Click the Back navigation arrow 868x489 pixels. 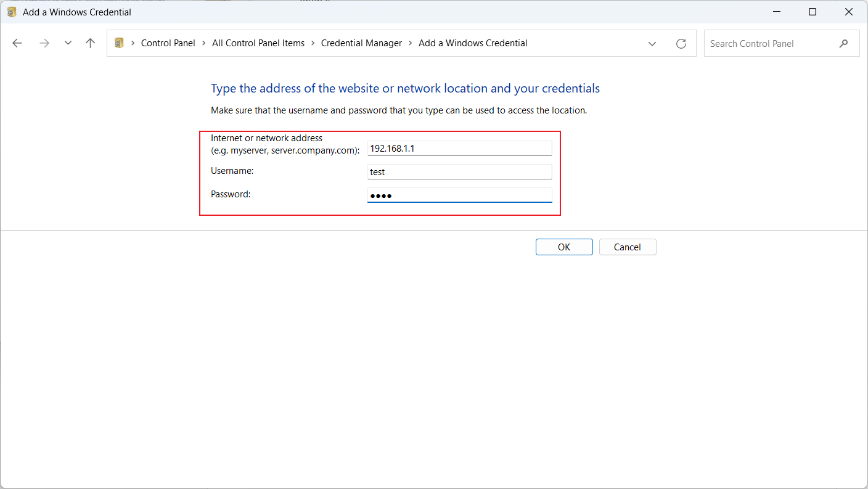(17, 43)
